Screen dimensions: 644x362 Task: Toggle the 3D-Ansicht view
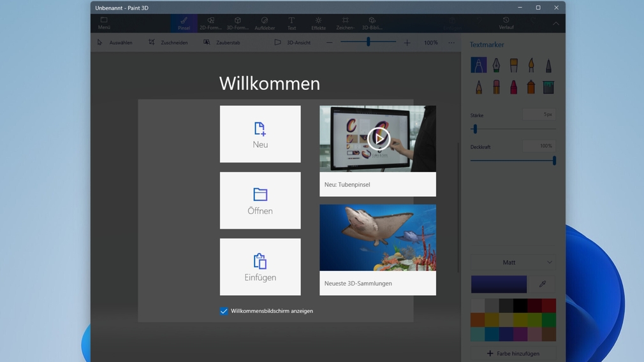click(293, 42)
